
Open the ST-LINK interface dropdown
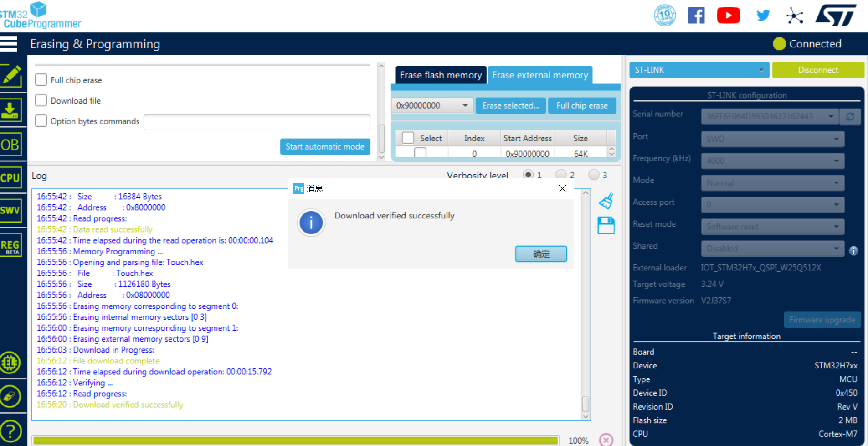[x=699, y=70]
